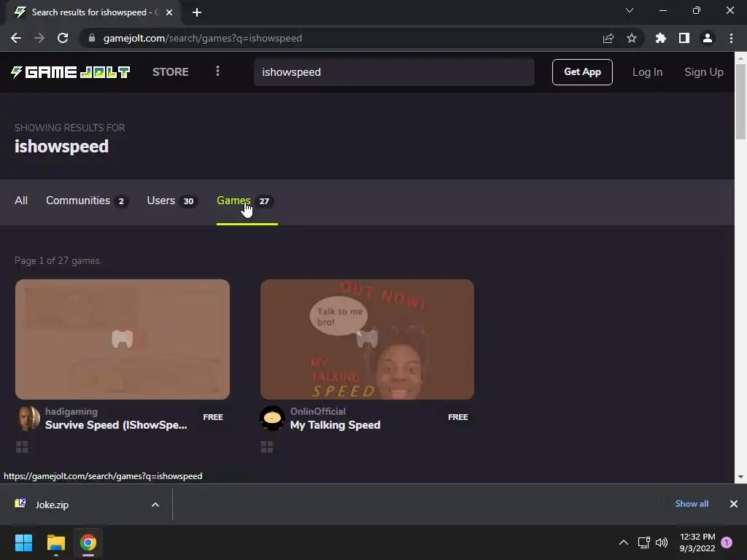
Task: Open the Windows Start menu
Action: (x=23, y=542)
